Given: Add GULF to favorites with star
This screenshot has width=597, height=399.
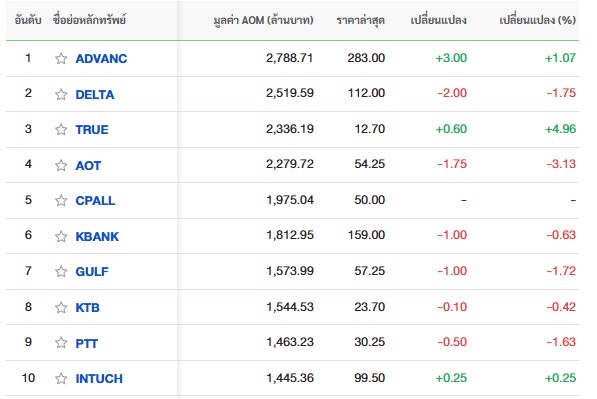Looking at the screenshot, I should pyautogui.click(x=61, y=271).
